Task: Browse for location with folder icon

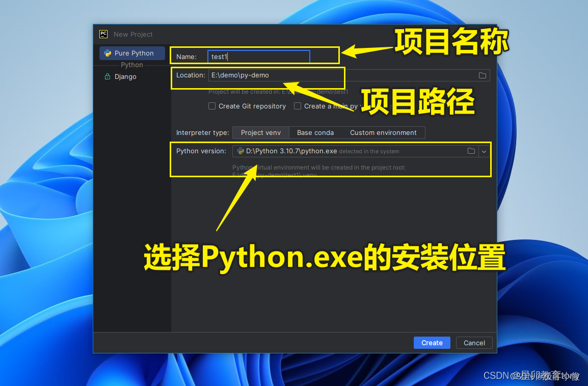Action: click(482, 75)
